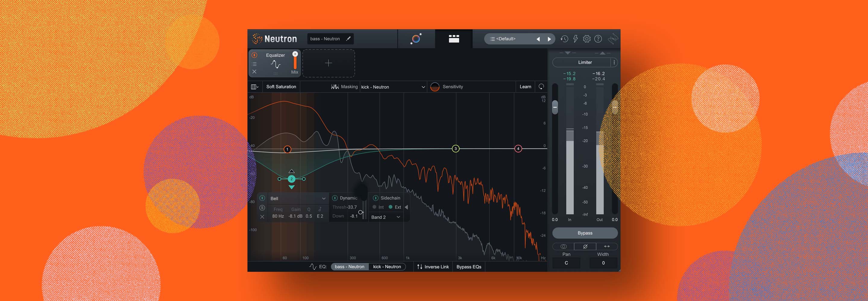Click the Equalizer module curve icon
Image resolution: width=868 pixels, height=301 pixels.
(276, 64)
